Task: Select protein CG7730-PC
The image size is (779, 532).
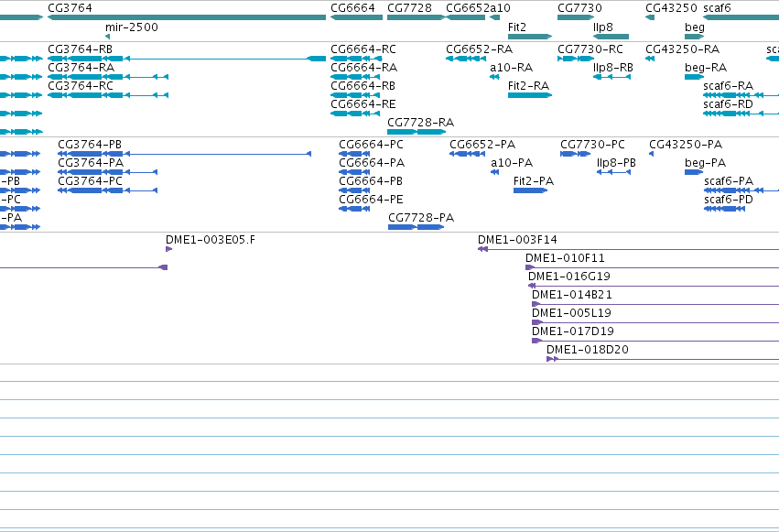Action: [575, 154]
